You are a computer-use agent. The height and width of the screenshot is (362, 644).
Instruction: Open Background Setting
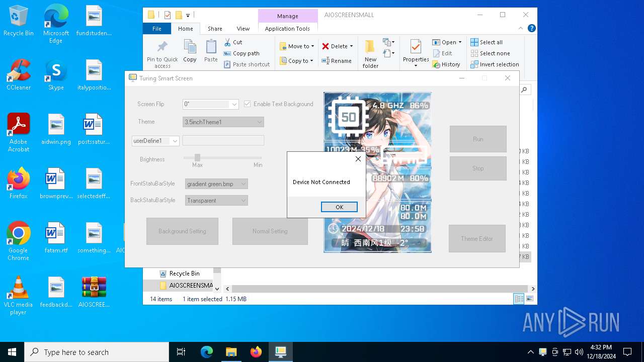[182, 231]
